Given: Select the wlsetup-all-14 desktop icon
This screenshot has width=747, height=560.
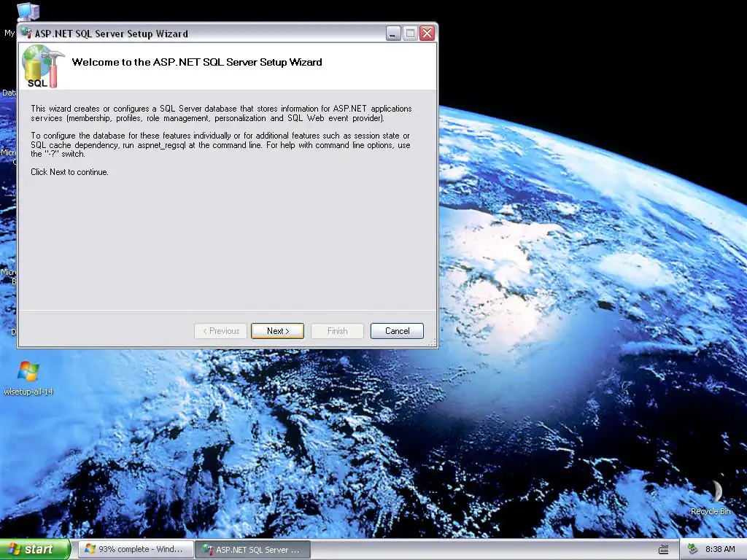Looking at the screenshot, I should 28,378.
